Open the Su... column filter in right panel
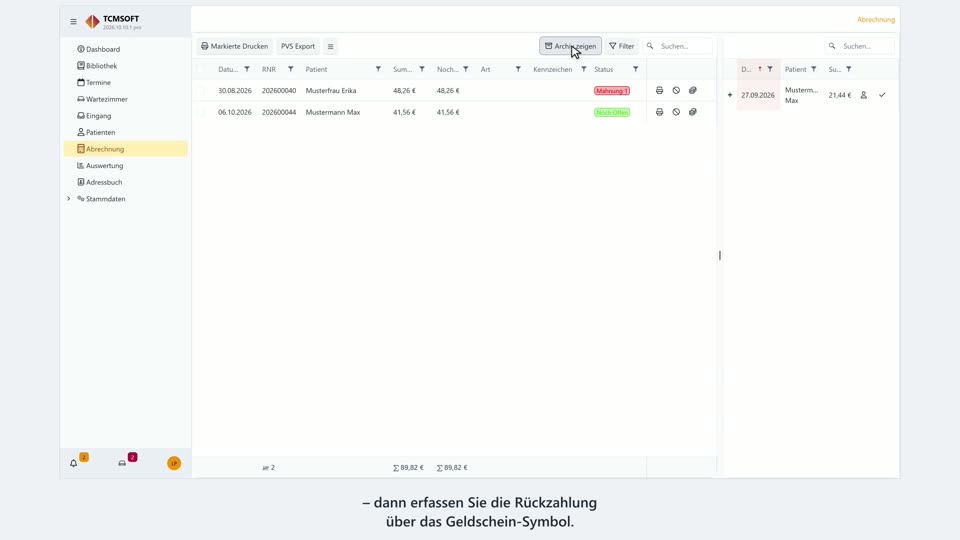The width and height of the screenshot is (960, 540). (x=849, y=69)
